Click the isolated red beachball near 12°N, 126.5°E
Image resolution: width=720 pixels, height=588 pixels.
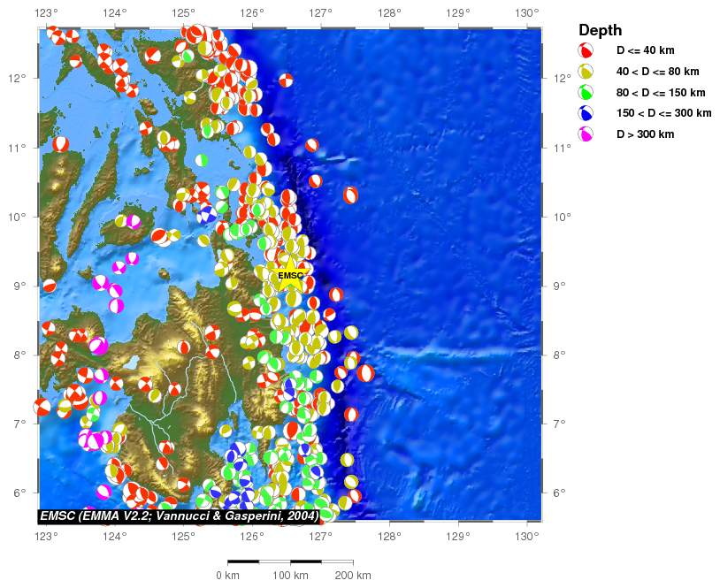(x=286, y=80)
